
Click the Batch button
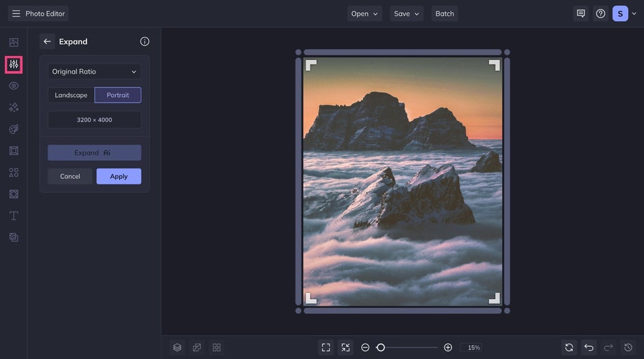[x=444, y=14]
